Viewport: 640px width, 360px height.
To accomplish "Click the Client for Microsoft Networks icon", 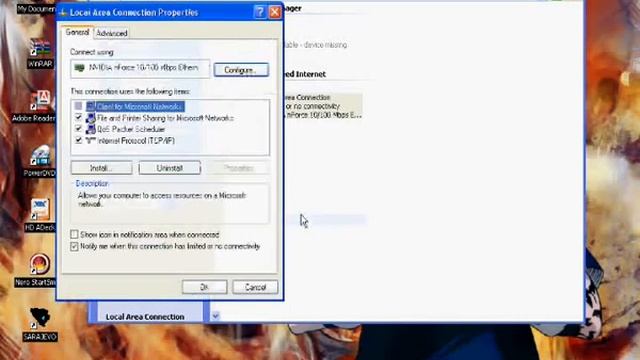I will coord(91,107).
